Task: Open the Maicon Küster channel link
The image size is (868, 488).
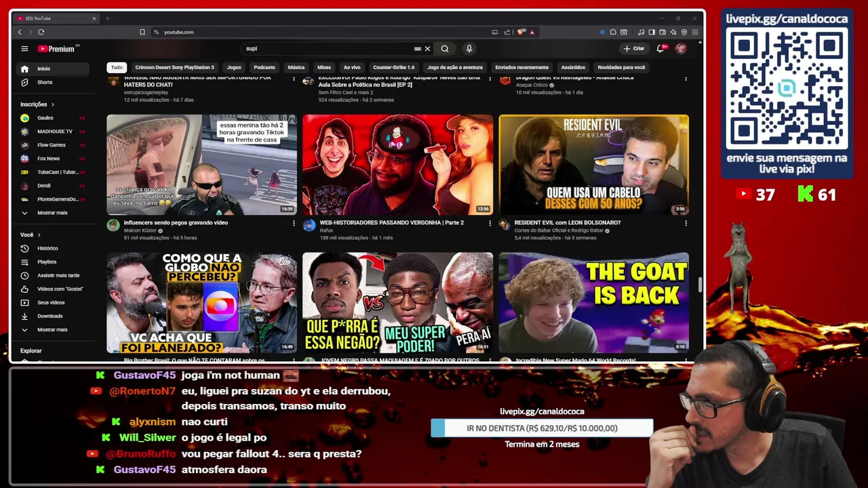Action: [140, 230]
